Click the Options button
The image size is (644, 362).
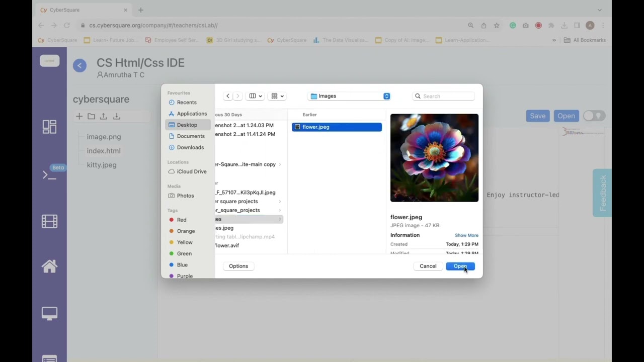pos(238,266)
